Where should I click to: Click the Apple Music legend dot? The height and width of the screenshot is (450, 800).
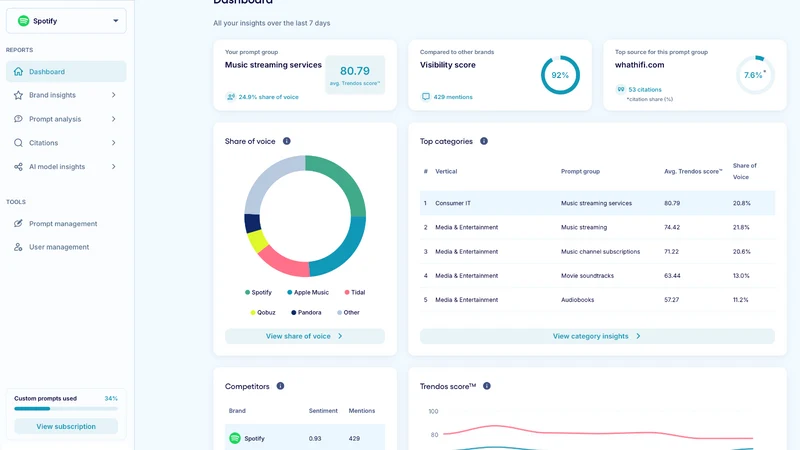tap(290, 292)
